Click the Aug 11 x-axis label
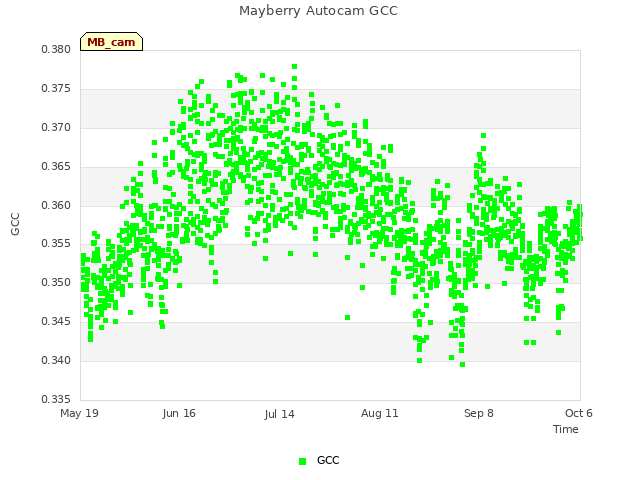 380,413
